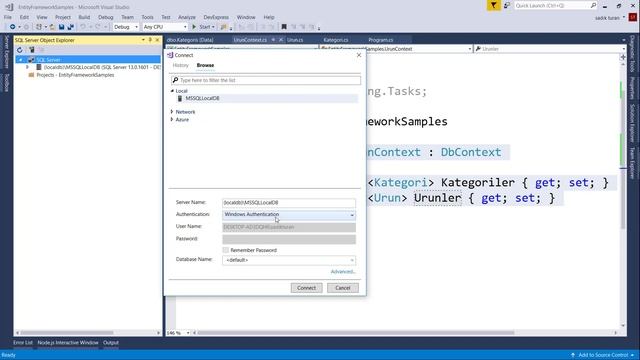Screen dimensions: 640x360
Task: Click the Server Name input field
Action: [289, 202]
